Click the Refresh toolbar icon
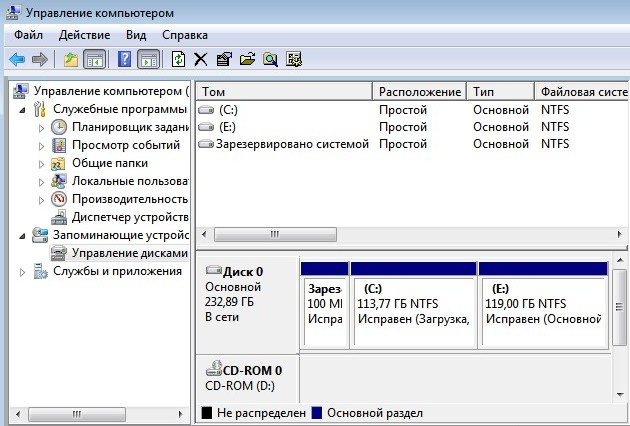The image size is (630, 426). (178, 59)
